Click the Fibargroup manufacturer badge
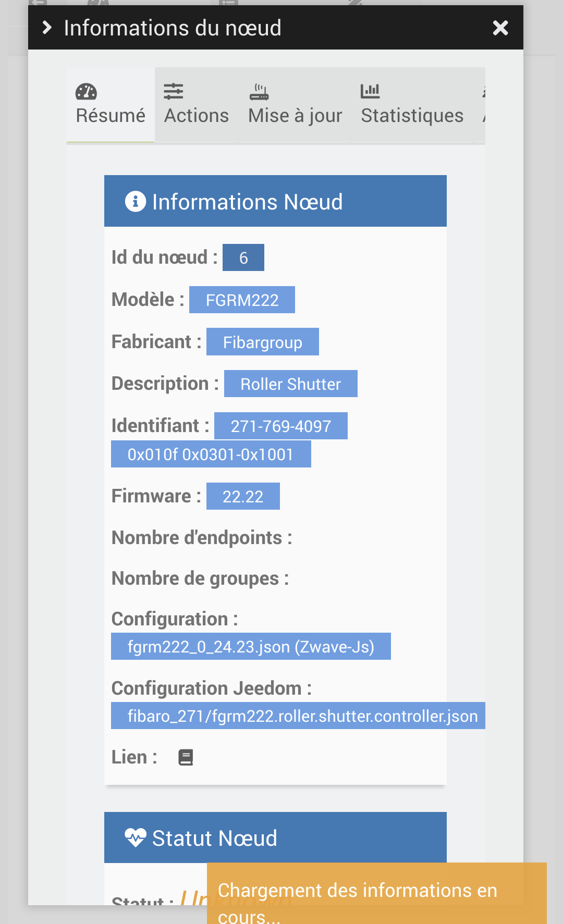563x924 pixels. click(262, 342)
